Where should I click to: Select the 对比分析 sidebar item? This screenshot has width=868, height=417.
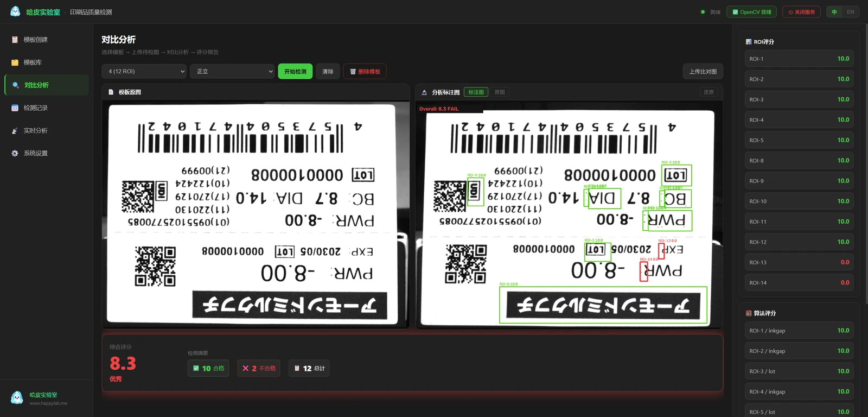tap(47, 85)
